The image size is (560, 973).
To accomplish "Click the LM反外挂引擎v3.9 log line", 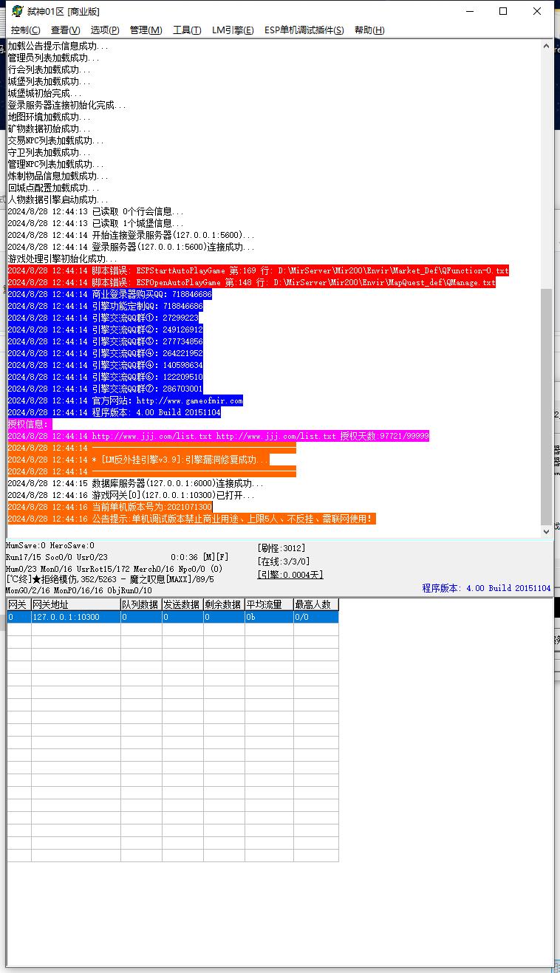I will (138, 460).
